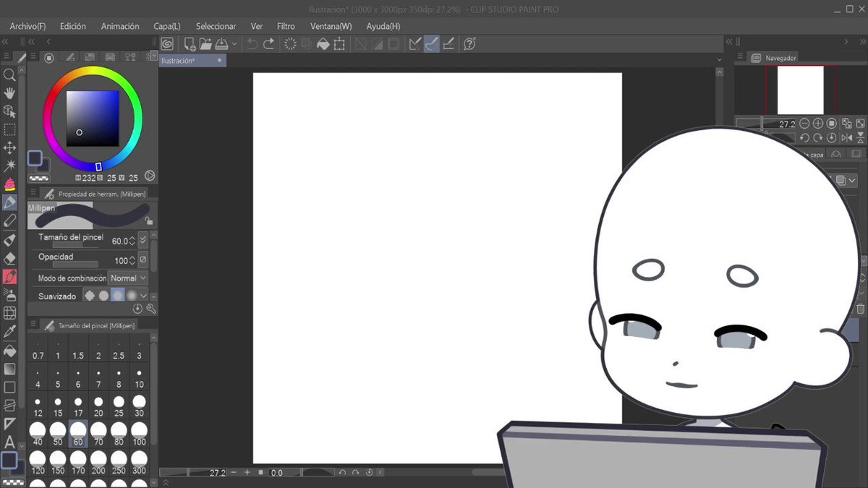Select the Auto select magic wand tool
This screenshot has height=488, width=868.
9,166
